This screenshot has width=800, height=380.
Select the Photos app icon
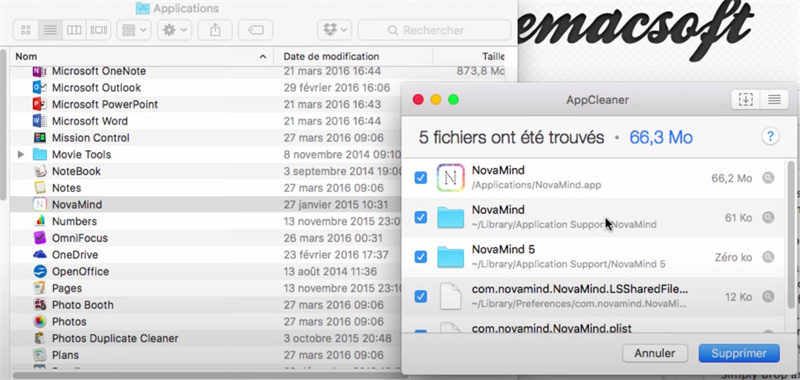pos(39,322)
